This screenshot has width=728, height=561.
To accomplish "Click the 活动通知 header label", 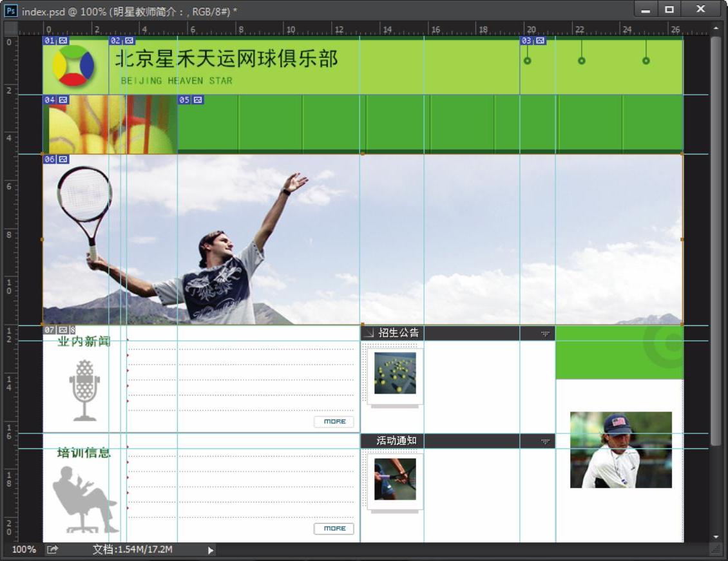I will pos(396,441).
